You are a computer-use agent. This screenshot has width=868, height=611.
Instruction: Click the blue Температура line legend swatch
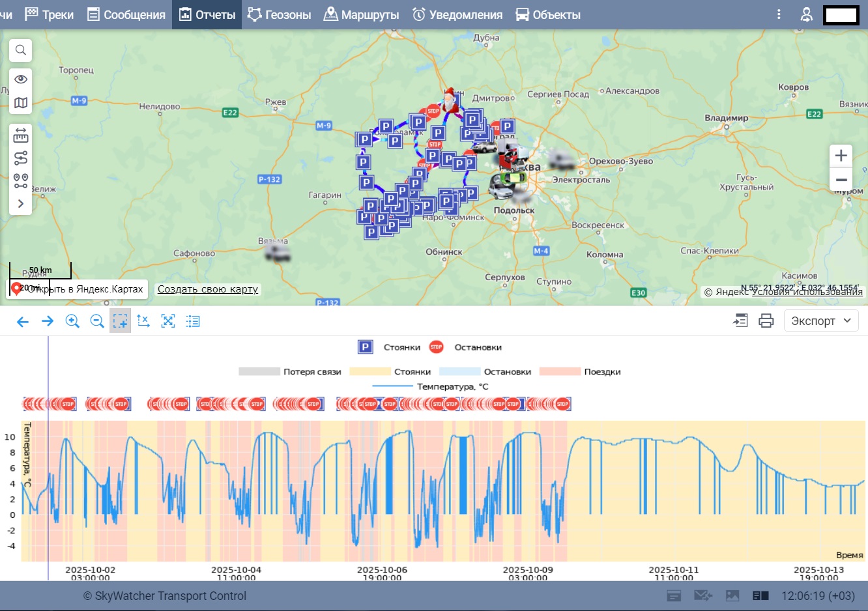392,387
